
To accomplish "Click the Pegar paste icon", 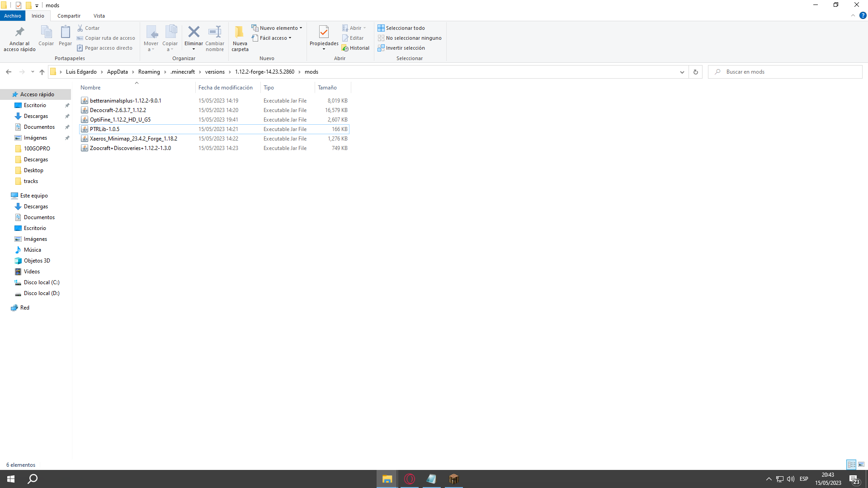I will (x=65, y=36).
